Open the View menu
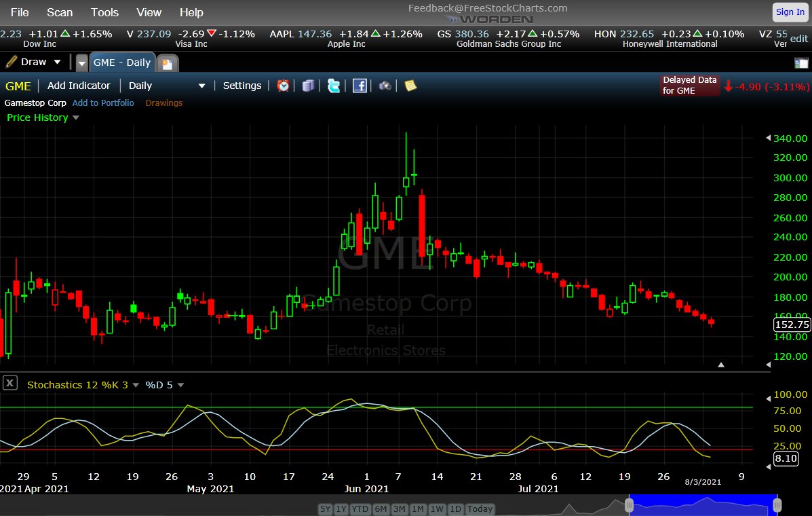812x516 pixels. tap(149, 12)
